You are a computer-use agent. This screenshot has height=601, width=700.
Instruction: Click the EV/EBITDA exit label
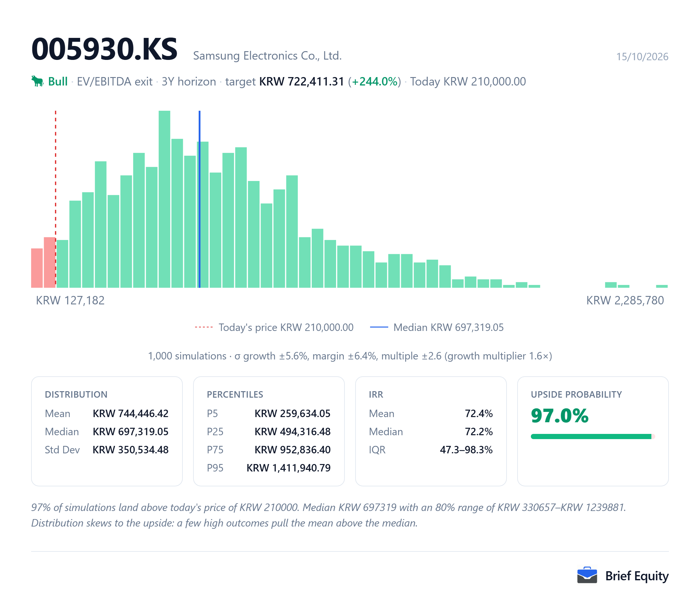point(114,82)
